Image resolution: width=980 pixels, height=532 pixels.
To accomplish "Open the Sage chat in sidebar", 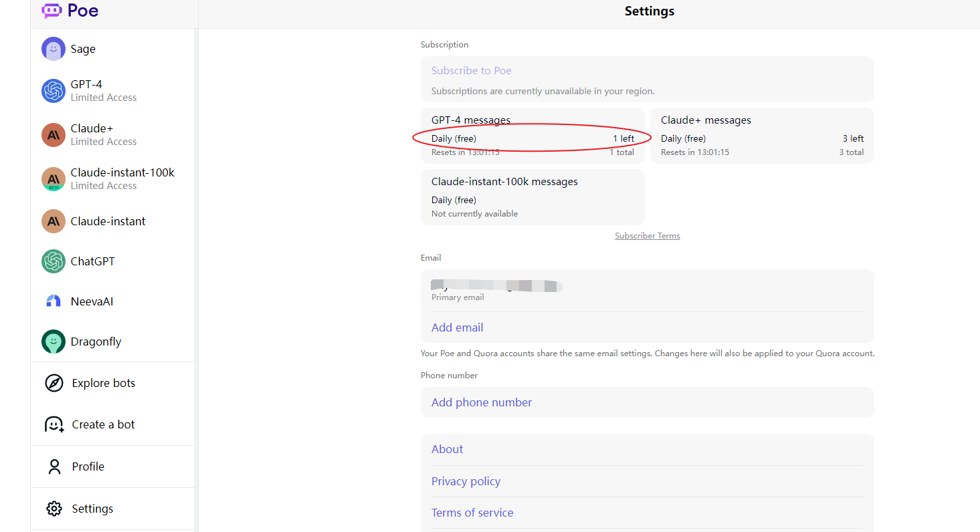I will point(83,49).
